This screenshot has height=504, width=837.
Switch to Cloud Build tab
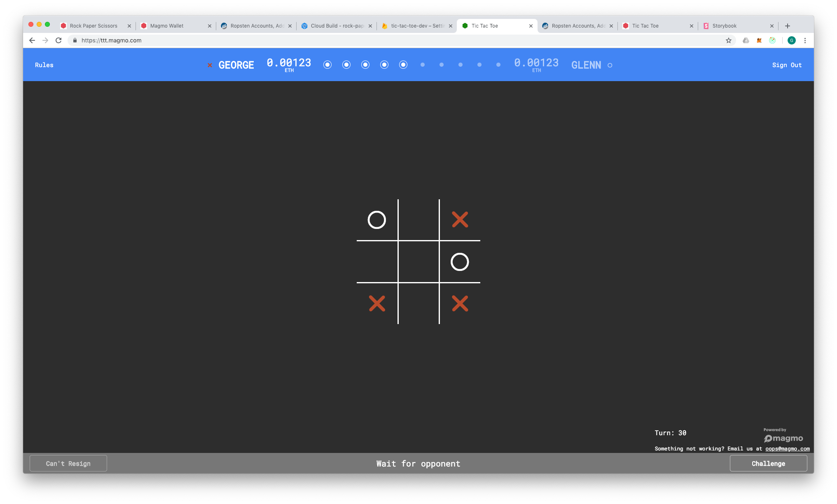click(337, 26)
